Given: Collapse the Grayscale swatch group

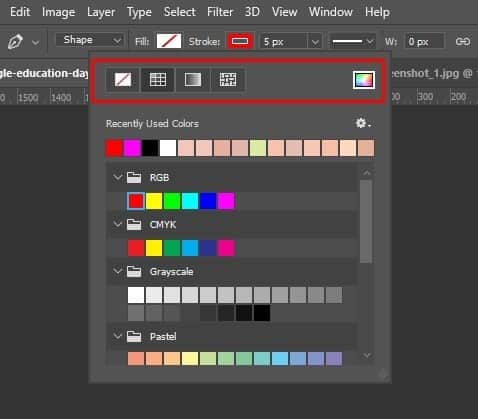Looking at the screenshot, I should 117,271.
